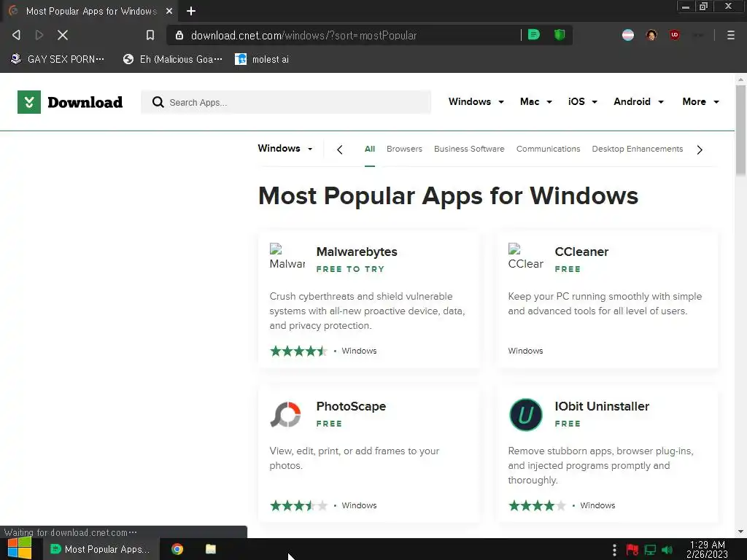
Task: Show previous categories with left chevron
Action: [340, 149]
